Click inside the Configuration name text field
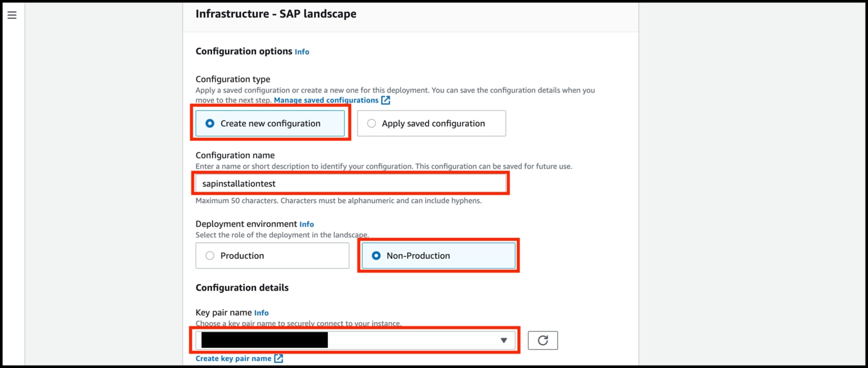868x368 pixels. pos(351,182)
